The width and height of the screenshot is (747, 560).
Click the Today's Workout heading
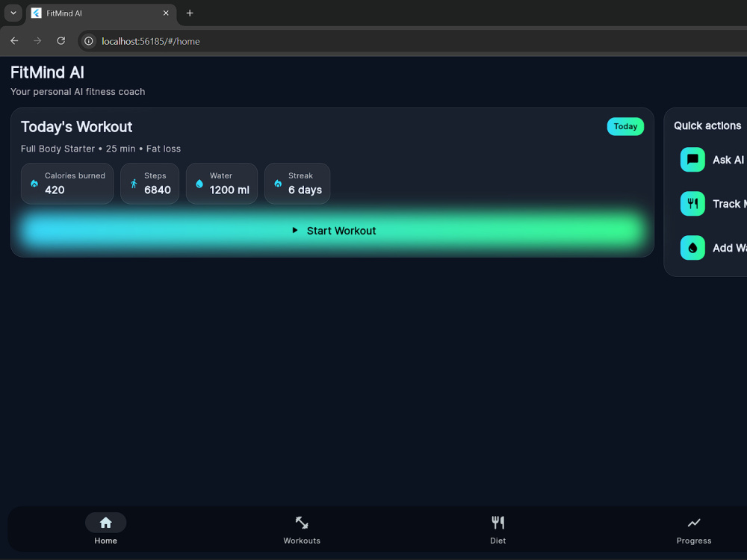tap(77, 127)
